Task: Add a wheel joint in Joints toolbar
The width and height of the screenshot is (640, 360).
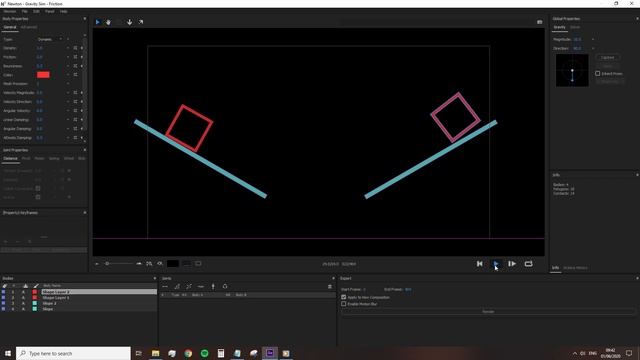Action: (x=213, y=287)
